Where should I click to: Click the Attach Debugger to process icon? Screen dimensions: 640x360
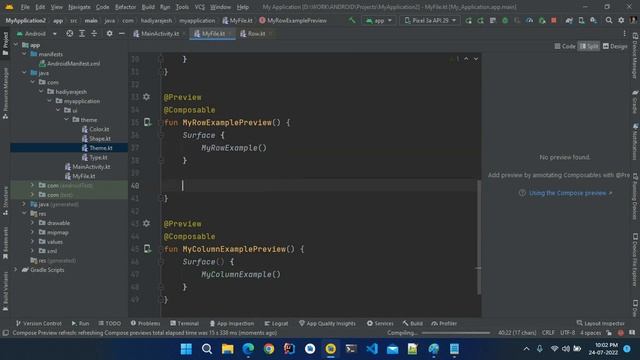coord(542,20)
